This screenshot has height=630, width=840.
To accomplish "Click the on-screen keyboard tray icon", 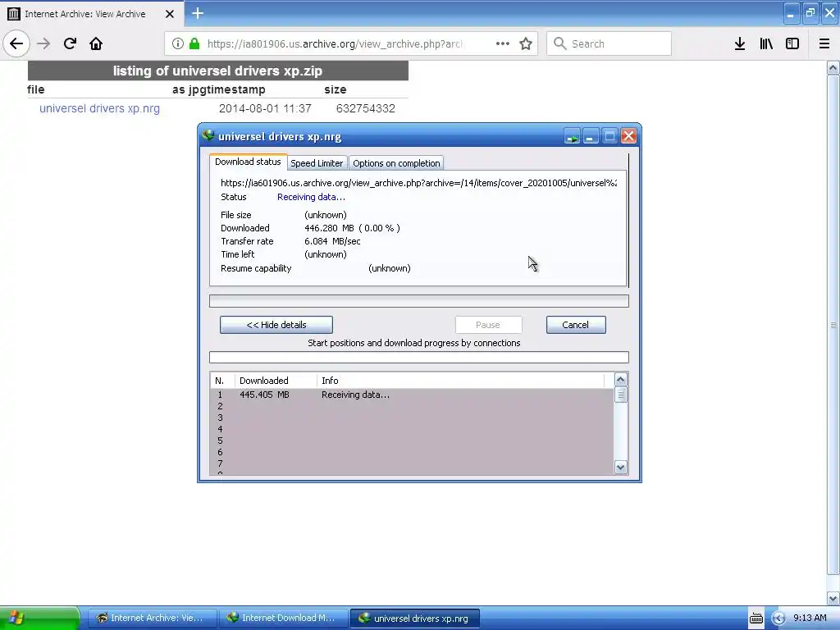I will (x=756, y=619).
